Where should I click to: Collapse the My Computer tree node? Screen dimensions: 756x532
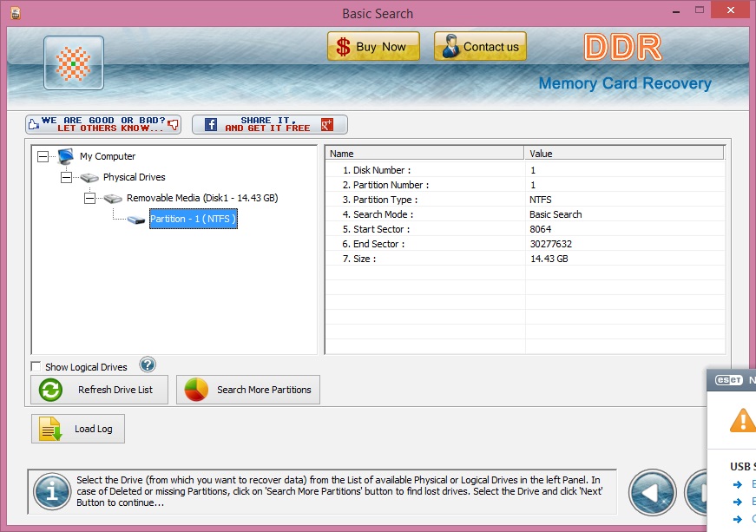[x=43, y=156]
